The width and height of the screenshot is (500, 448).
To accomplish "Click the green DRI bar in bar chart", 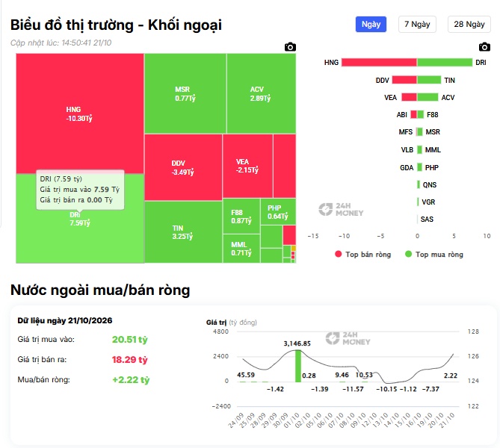I will tap(445, 63).
